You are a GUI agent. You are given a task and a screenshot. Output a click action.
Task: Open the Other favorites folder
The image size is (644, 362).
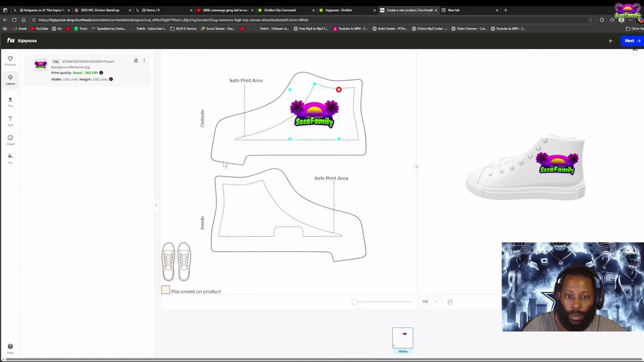(x=634, y=29)
